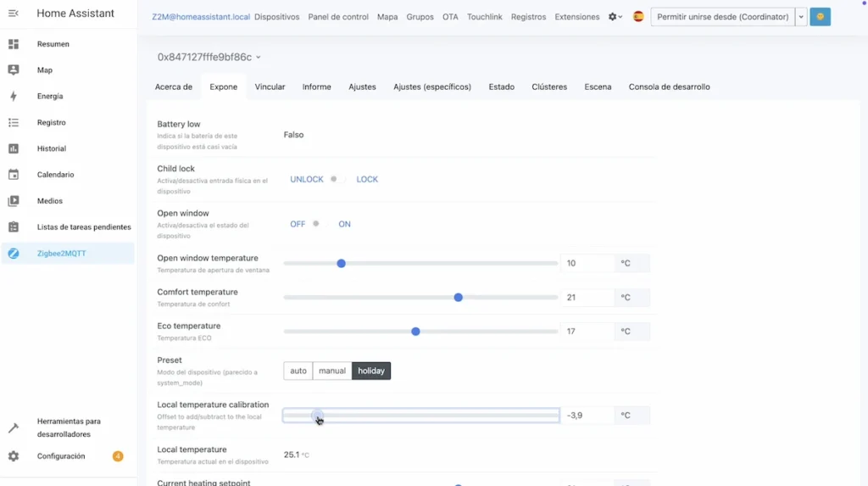Open Touchlink in top navigation
Screen dimensions: 868x486
click(484, 17)
